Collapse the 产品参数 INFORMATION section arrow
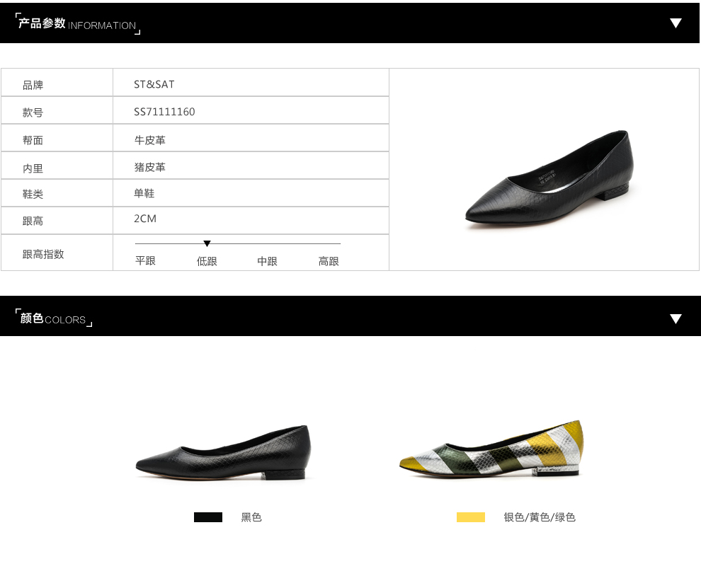Viewport: 701px width, 588px height. click(x=676, y=23)
